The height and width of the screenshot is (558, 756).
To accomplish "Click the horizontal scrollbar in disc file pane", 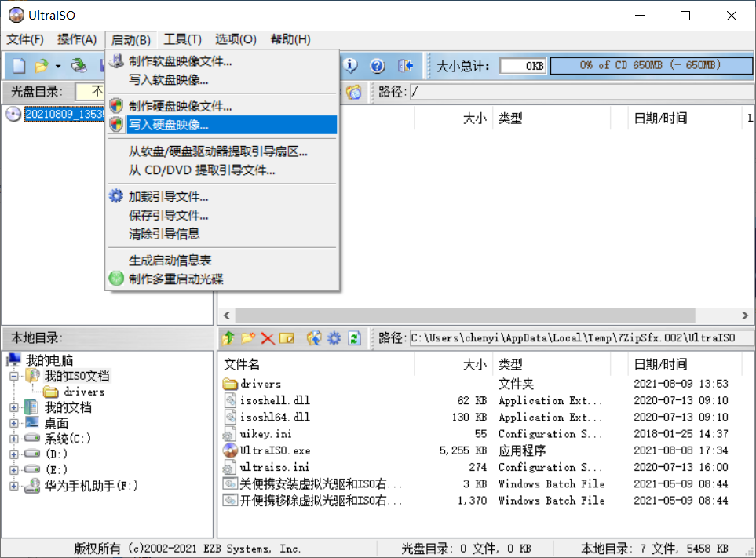I will pos(465,315).
